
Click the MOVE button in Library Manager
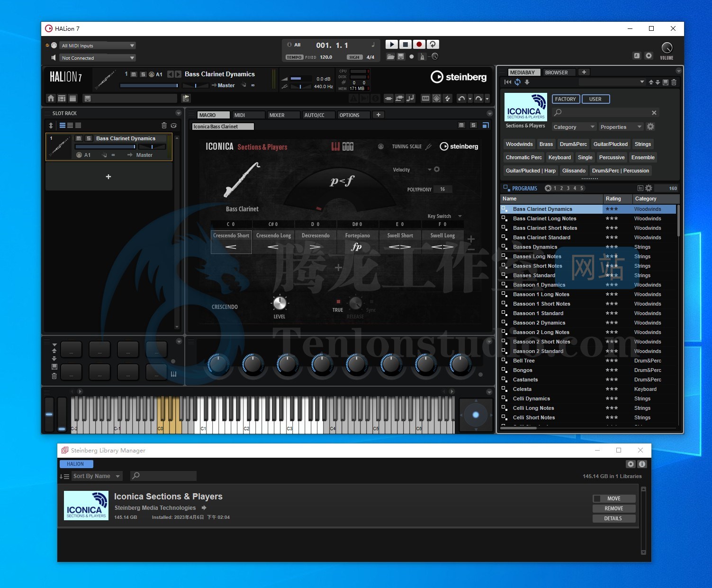[x=614, y=498]
